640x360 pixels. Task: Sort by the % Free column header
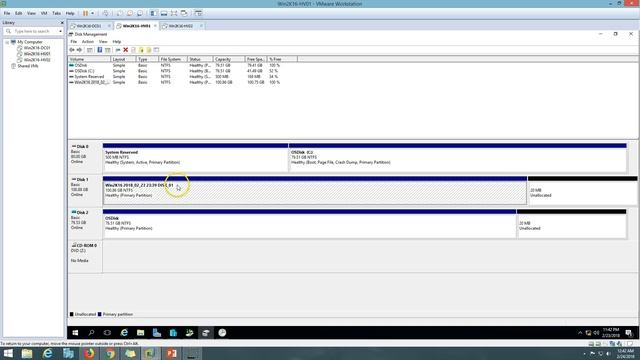pyautogui.click(x=282, y=59)
